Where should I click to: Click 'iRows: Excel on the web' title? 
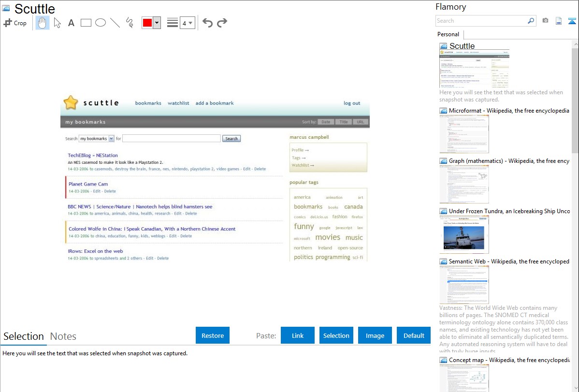pyautogui.click(x=95, y=251)
